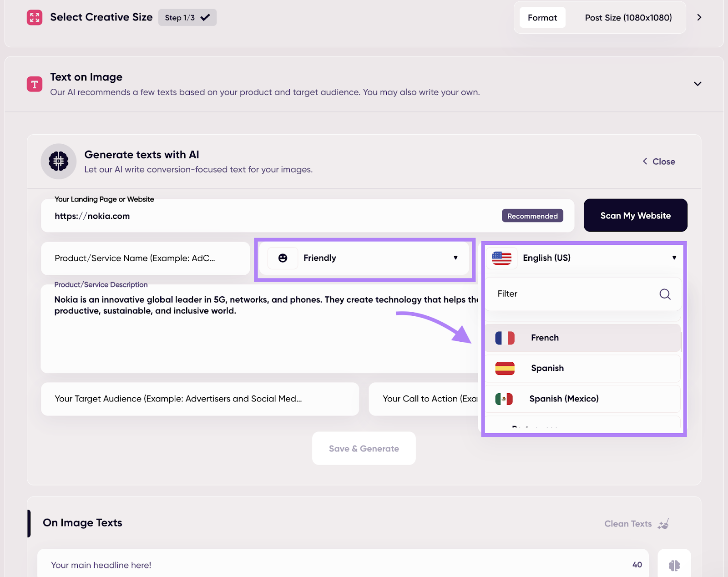Click the AI brain icon beside Generate texts
728x577 pixels.
click(x=59, y=162)
